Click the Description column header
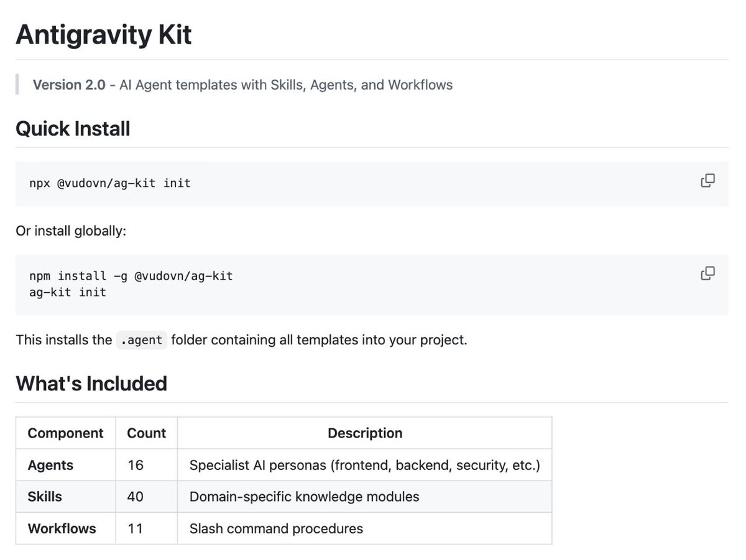The width and height of the screenshot is (746, 560). point(365,433)
